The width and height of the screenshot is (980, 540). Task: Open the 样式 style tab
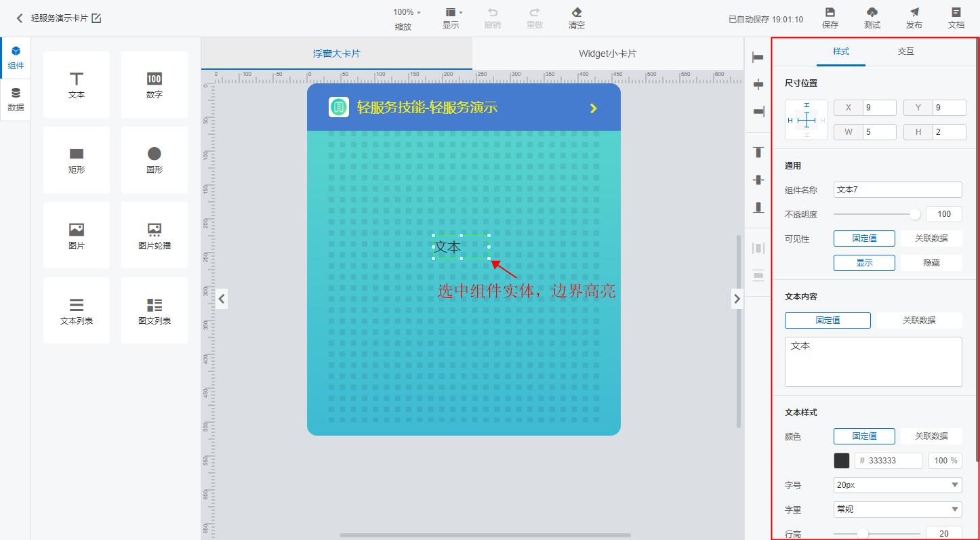pyautogui.click(x=841, y=51)
